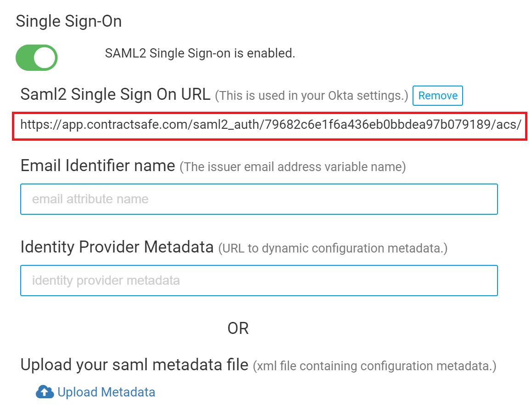The width and height of the screenshot is (532, 413).
Task: Click the Single Sign-On page heading
Action: coord(68,22)
